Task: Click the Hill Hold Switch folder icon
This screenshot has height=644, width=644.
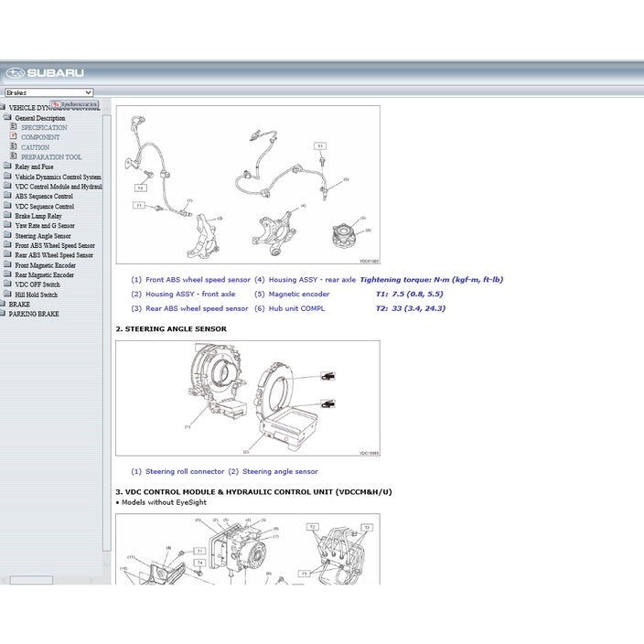Action: pyautogui.click(x=7, y=295)
